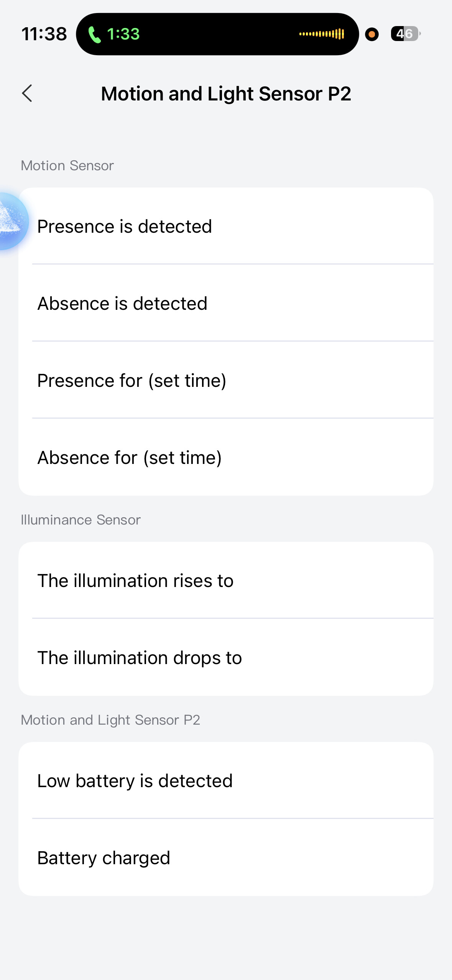Tap the 1:33 call duration timer
The height and width of the screenshot is (980, 452).
pos(123,34)
